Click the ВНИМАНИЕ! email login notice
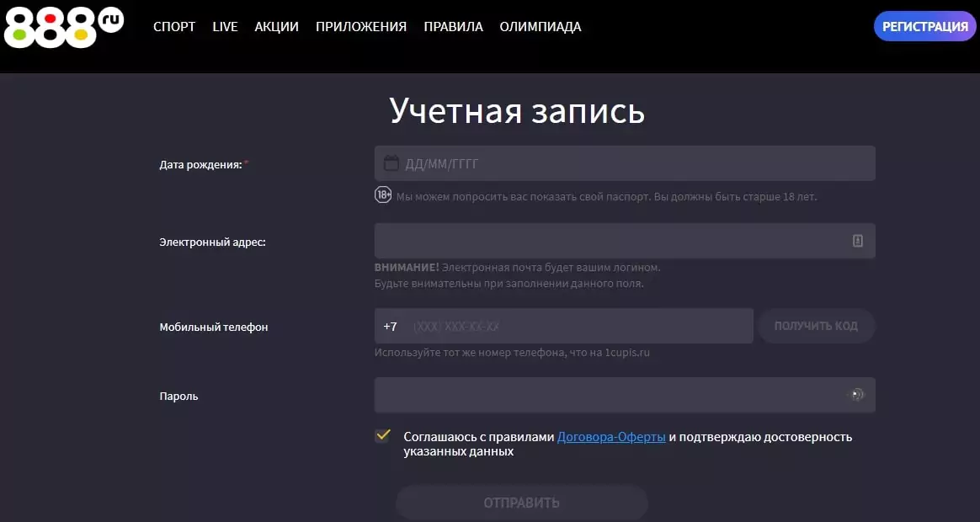 point(518,275)
